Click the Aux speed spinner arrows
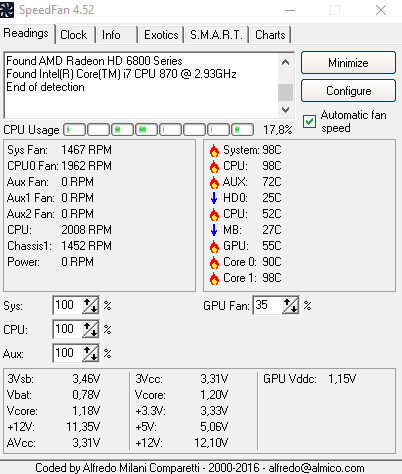The height and width of the screenshot is (474, 402). [x=90, y=353]
